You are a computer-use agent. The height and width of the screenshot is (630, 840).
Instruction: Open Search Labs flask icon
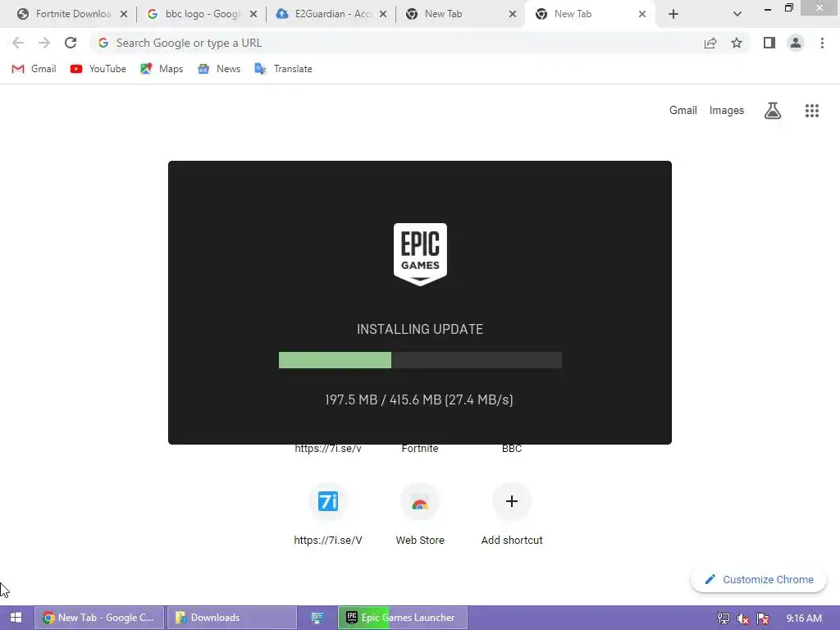click(773, 111)
